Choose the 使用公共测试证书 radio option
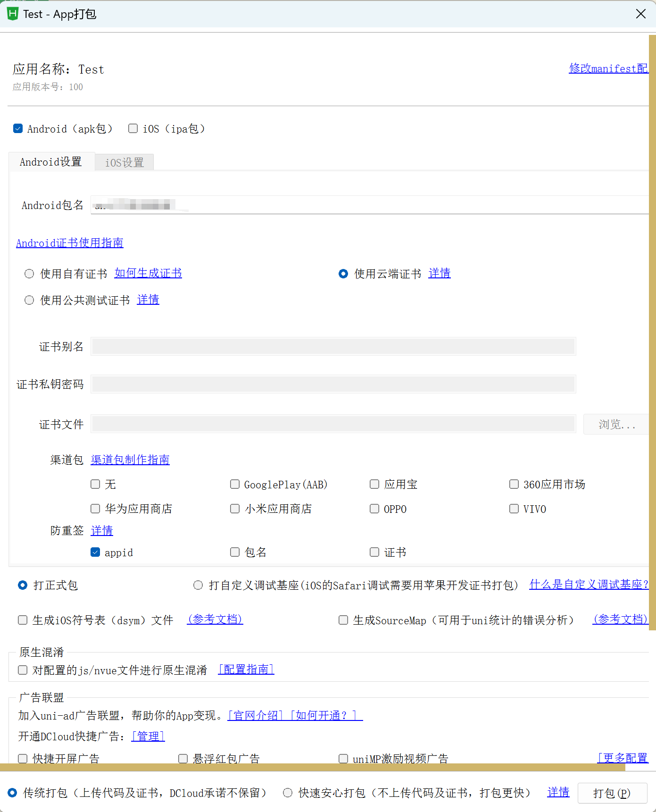This screenshot has height=812, width=656. point(29,301)
